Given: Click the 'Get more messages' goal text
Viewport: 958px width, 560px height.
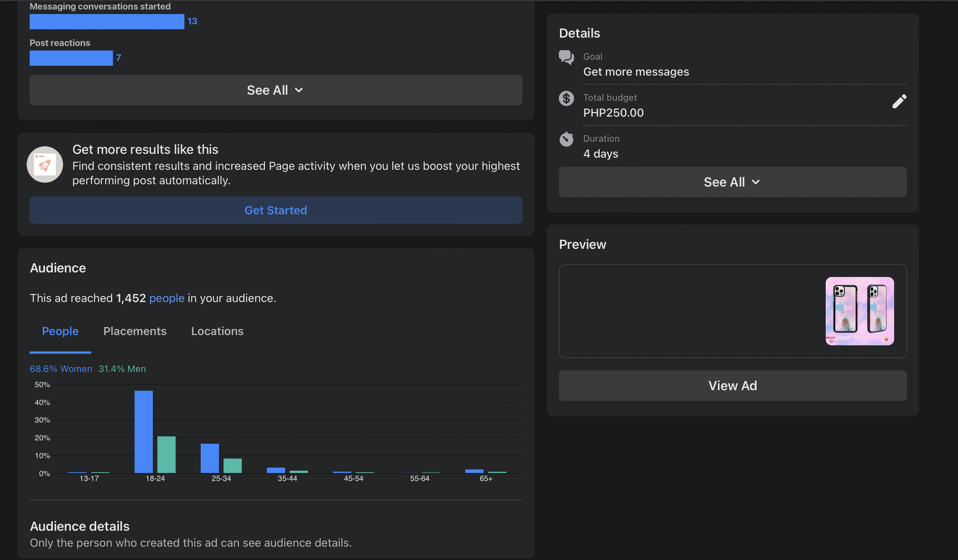Looking at the screenshot, I should tap(636, 72).
